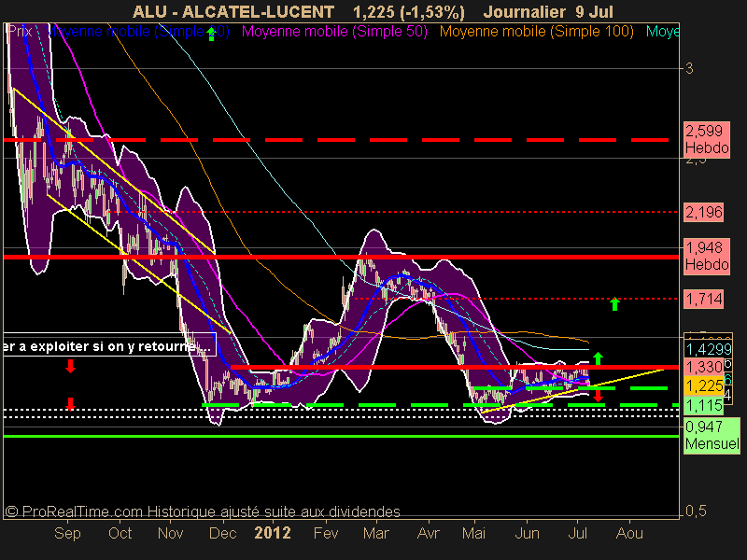Click the 'Mar' label on the time axis
747x560 pixels.
tap(376, 533)
